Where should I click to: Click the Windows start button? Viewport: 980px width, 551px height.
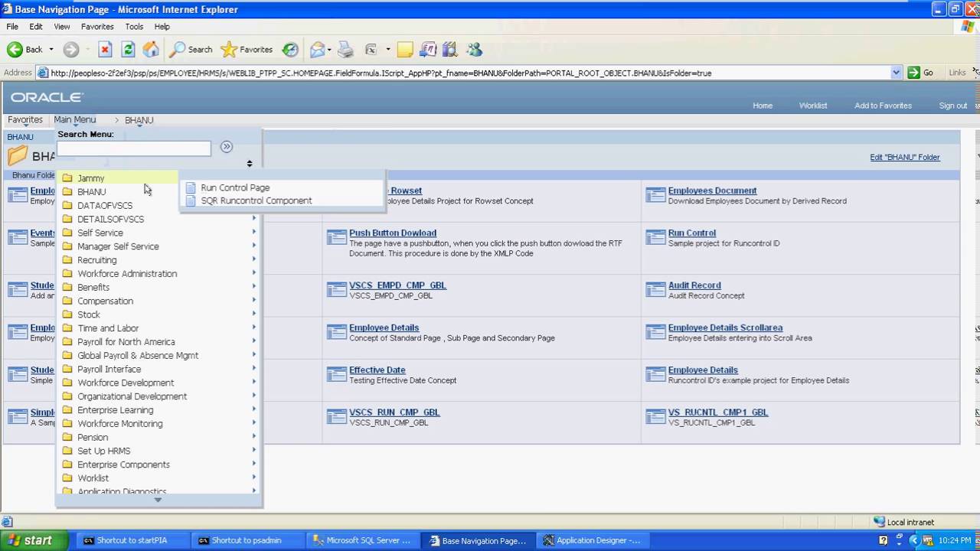[28, 540]
